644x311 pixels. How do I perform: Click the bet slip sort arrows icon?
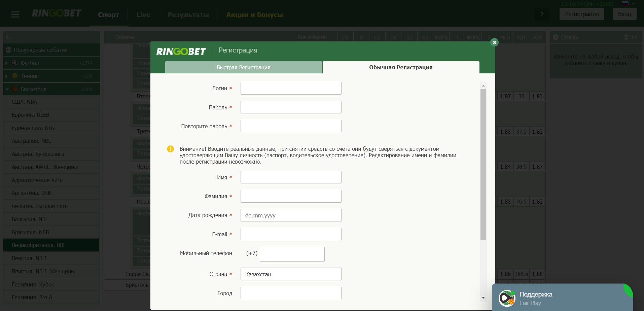(626, 37)
